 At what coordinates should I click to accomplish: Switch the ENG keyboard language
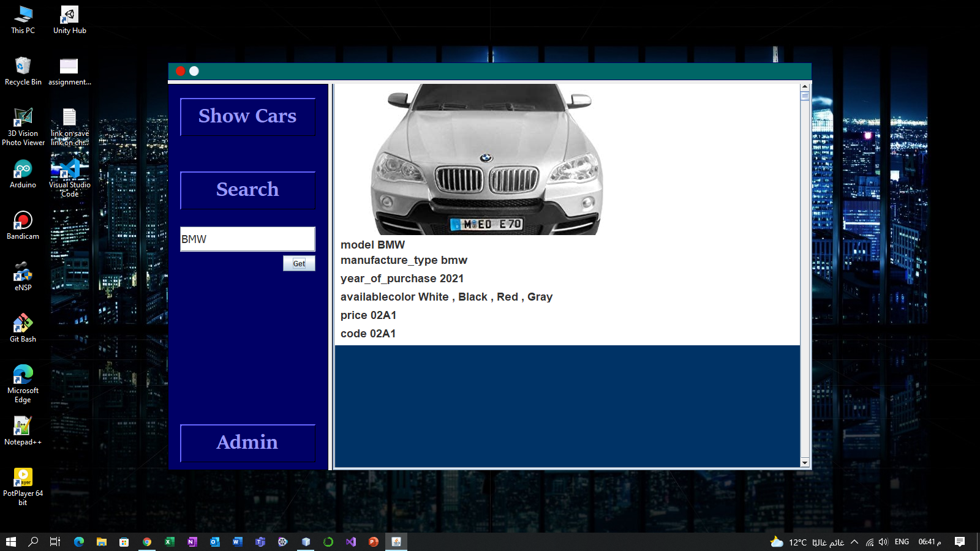tap(902, 541)
